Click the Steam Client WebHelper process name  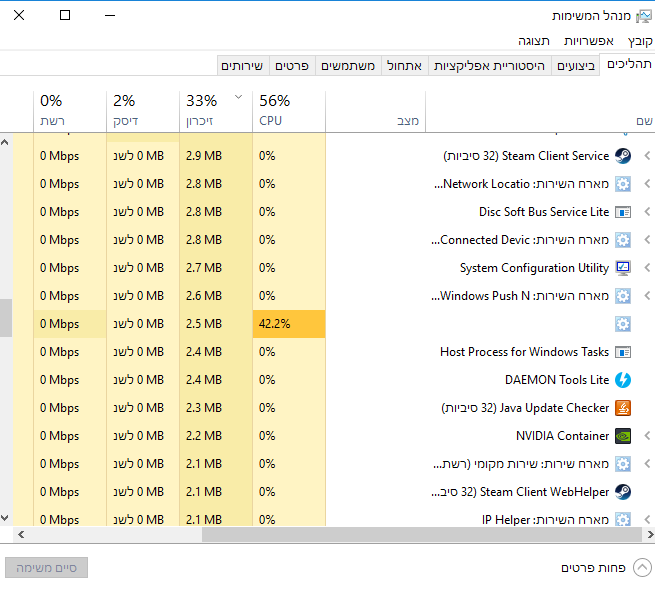[520, 492]
